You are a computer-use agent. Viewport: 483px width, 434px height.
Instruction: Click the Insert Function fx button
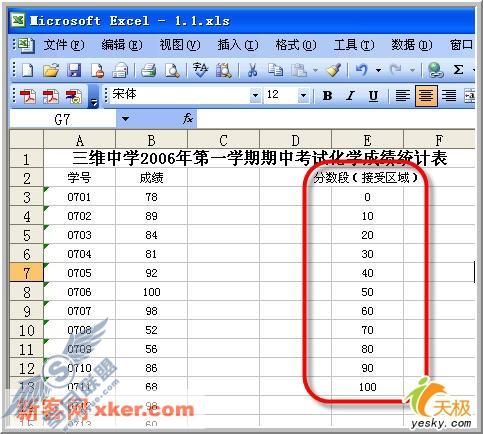coord(188,119)
